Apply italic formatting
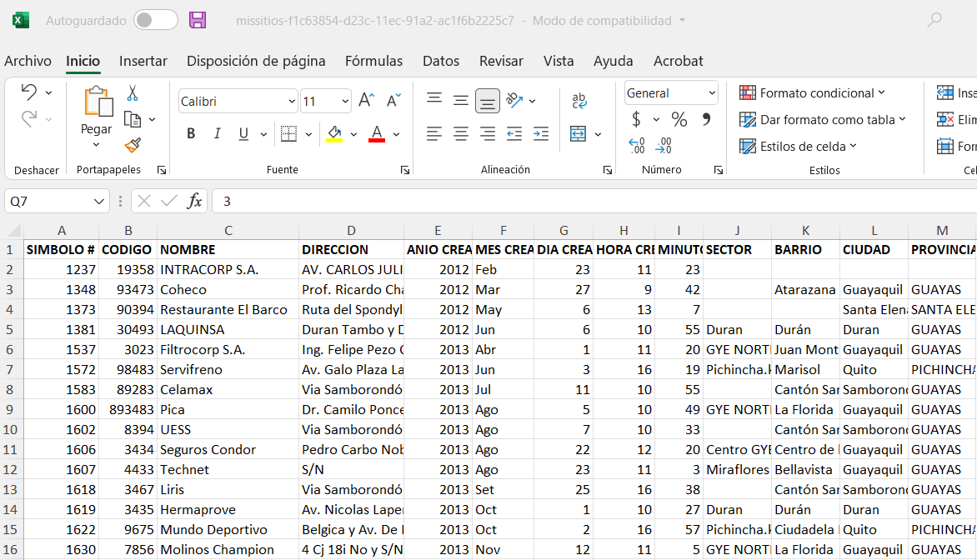The height and width of the screenshot is (560, 977). click(x=217, y=133)
